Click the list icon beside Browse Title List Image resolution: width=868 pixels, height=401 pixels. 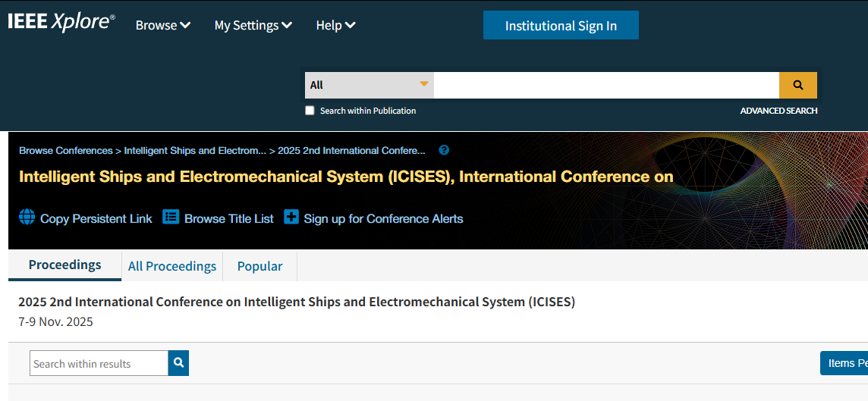[171, 217]
